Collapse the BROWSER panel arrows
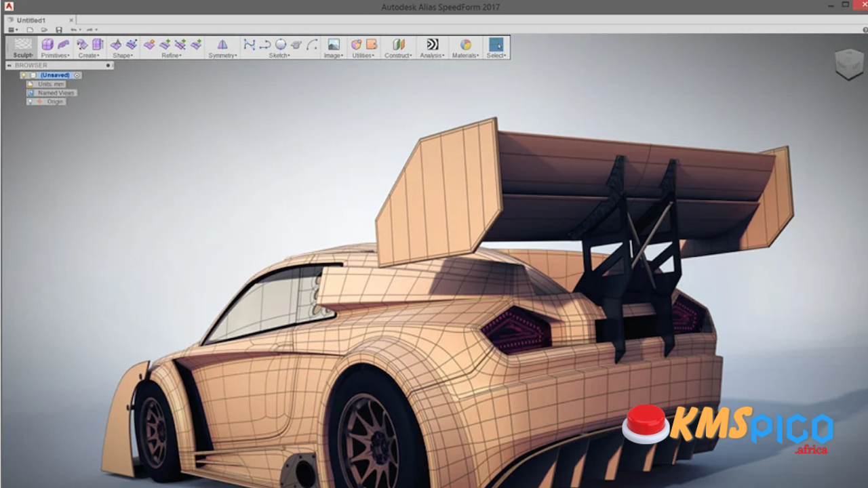The image size is (868, 488). point(9,66)
